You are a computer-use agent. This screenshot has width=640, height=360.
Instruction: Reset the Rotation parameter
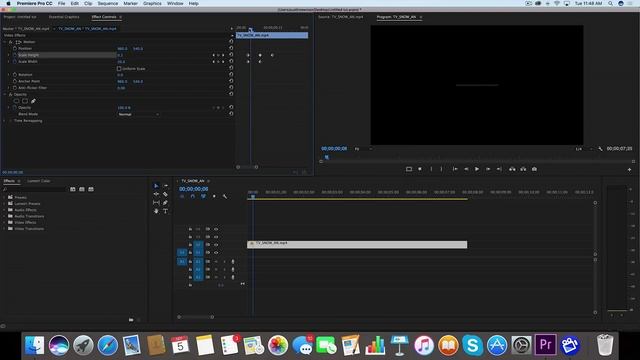point(231,75)
